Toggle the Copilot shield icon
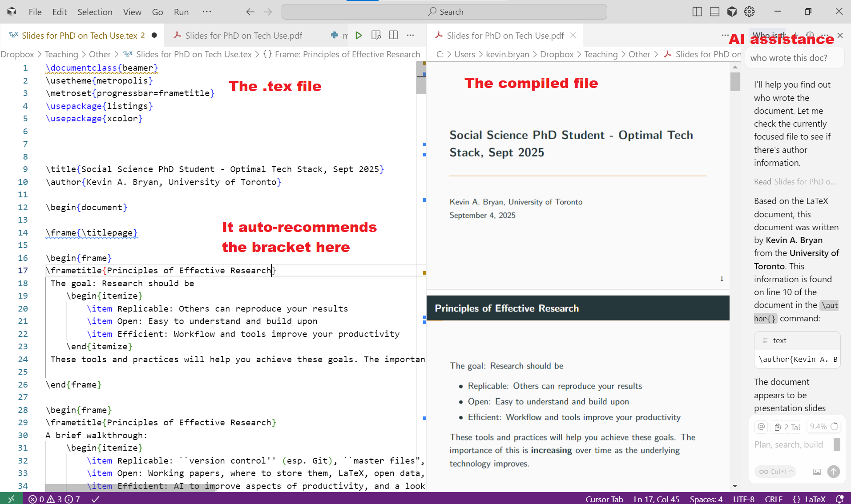 click(732, 12)
